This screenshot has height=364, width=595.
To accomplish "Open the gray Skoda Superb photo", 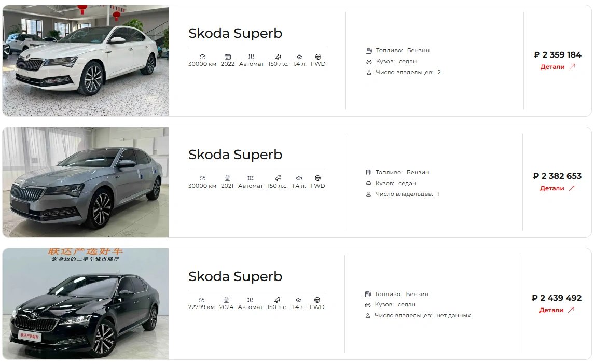I will point(86,182).
